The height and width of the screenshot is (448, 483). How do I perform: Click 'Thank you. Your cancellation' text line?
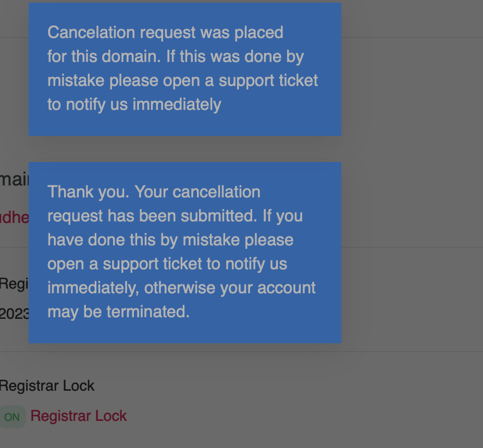coord(154,192)
